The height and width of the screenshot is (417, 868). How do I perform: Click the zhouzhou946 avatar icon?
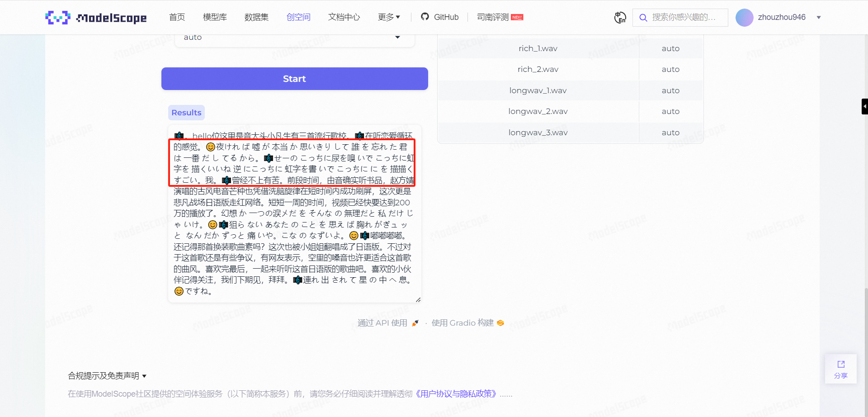[x=744, y=17]
